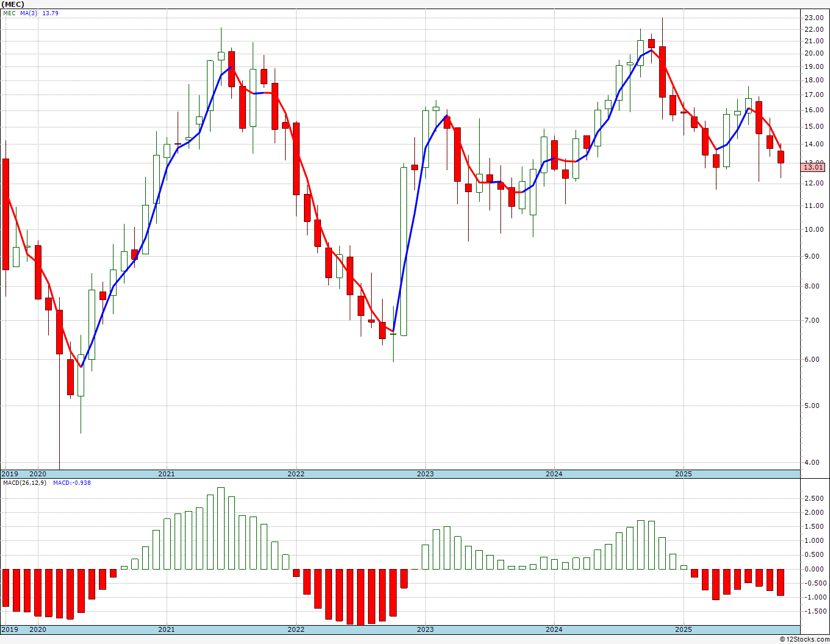
Task: Click the MACD(26,12,9) indicator label
Action: 24,483
